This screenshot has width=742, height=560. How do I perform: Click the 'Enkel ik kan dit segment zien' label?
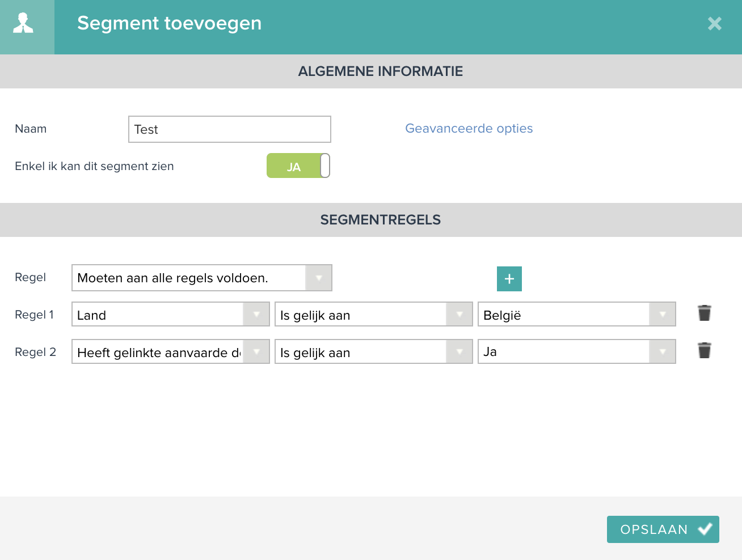coord(94,166)
